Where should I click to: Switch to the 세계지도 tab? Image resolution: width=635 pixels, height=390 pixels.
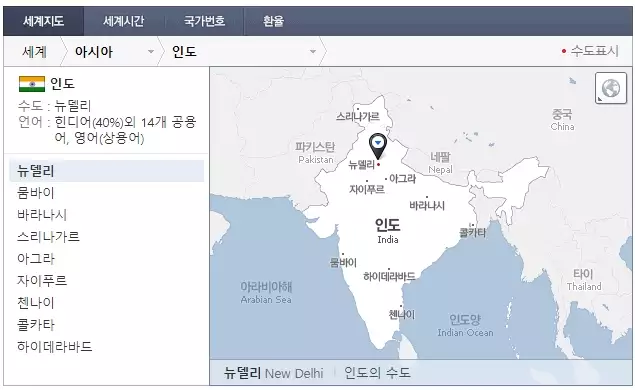click(x=43, y=21)
